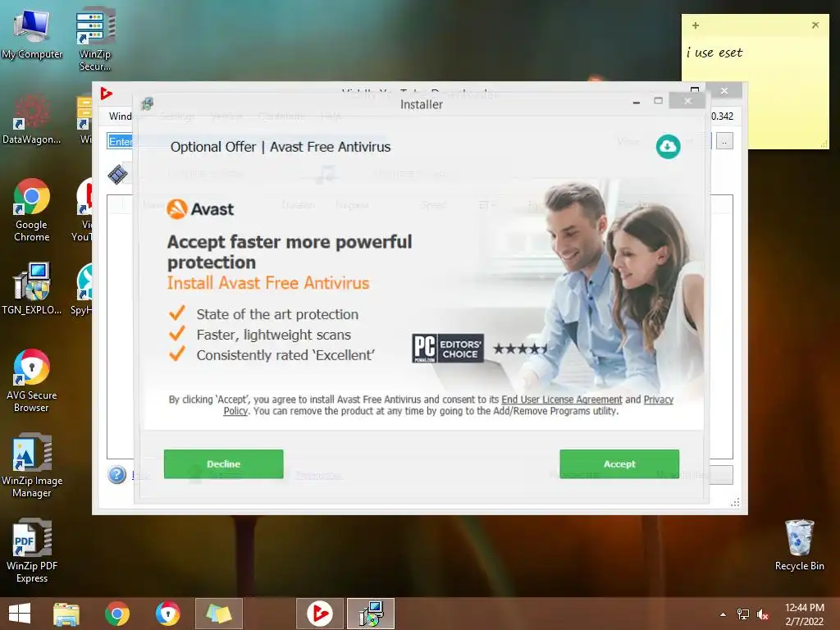Click the 'Faster, lightweight scans' line

(273, 335)
